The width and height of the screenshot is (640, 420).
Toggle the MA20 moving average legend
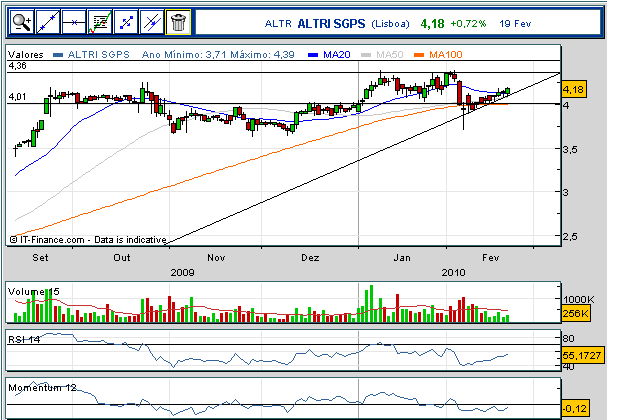click(x=336, y=54)
